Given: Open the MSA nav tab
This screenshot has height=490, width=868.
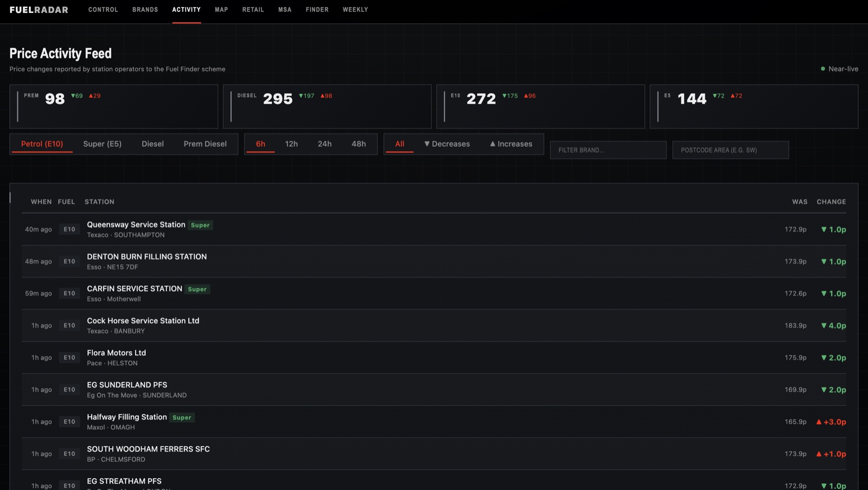Looking at the screenshot, I should click(285, 10).
